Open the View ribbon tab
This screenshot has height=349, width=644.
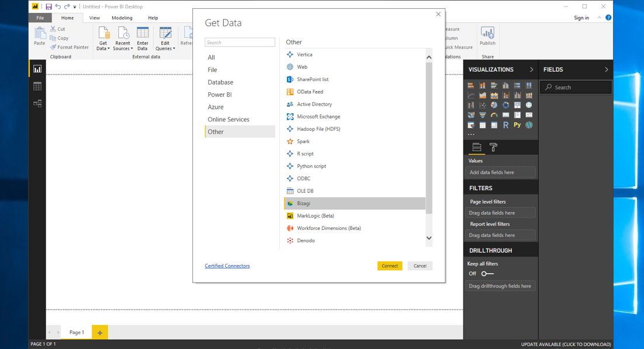(x=95, y=18)
